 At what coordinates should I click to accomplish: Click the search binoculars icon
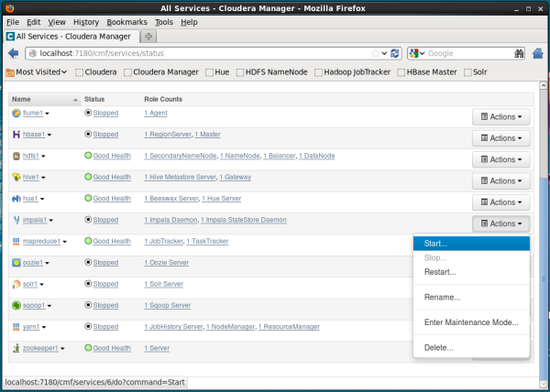519,53
